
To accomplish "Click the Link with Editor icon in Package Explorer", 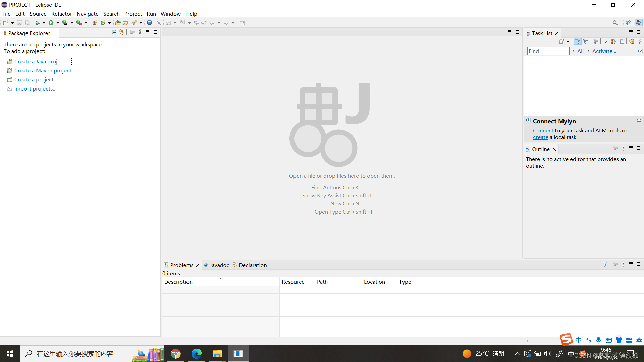I will [122, 32].
